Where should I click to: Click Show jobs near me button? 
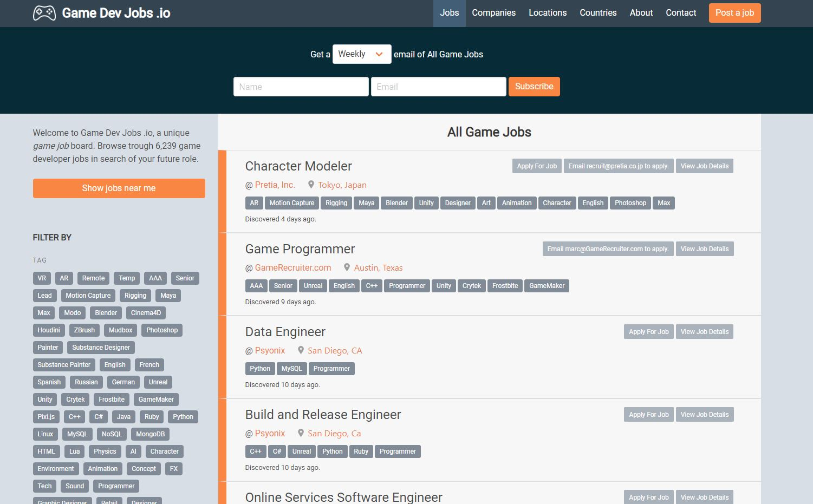pos(119,188)
